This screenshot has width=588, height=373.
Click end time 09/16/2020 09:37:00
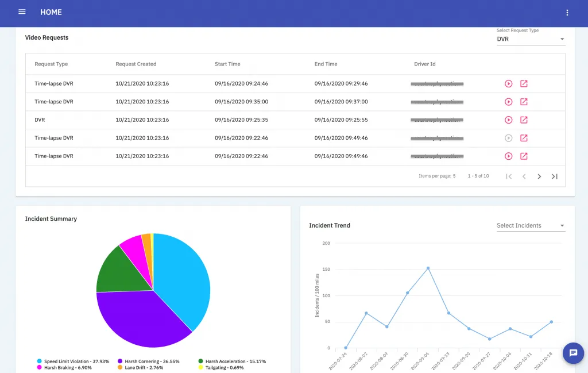(341, 102)
